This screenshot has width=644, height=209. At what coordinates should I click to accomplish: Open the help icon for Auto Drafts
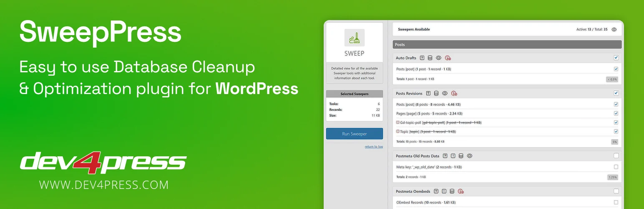pyautogui.click(x=422, y=58)
